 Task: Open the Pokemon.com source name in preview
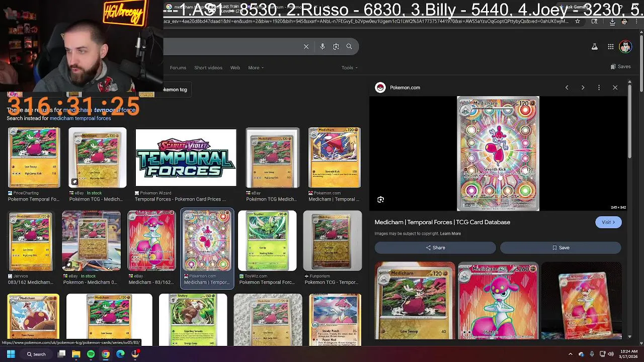[x=405, y=87]
